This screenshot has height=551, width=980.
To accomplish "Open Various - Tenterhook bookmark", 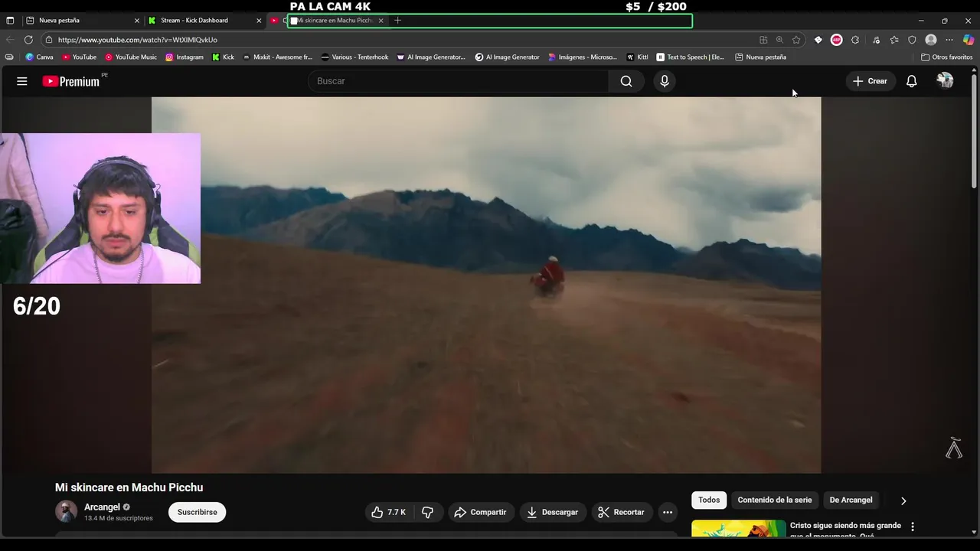I will coord(354,57).
